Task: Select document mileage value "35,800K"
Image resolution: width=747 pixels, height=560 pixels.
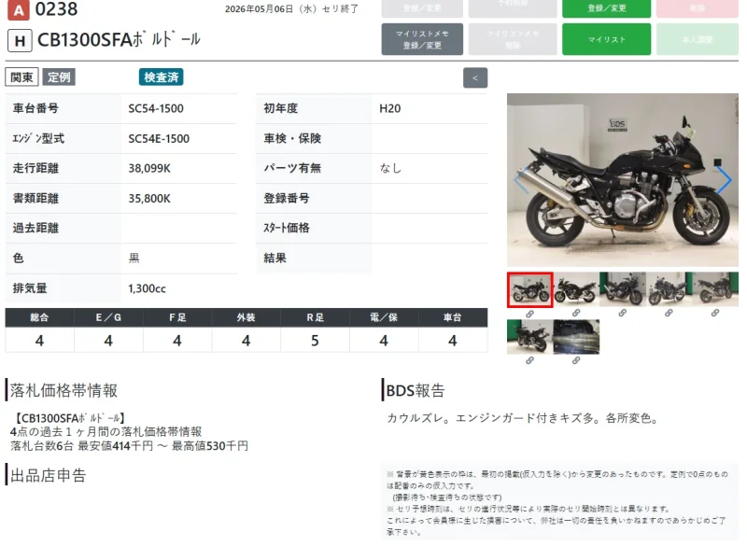Action: [x=149, y=199]
